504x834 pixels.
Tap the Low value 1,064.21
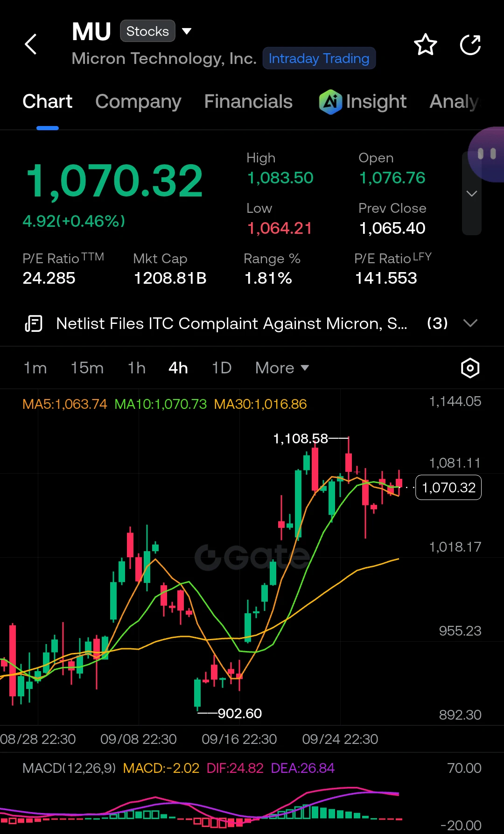click(x=279, y=228)
